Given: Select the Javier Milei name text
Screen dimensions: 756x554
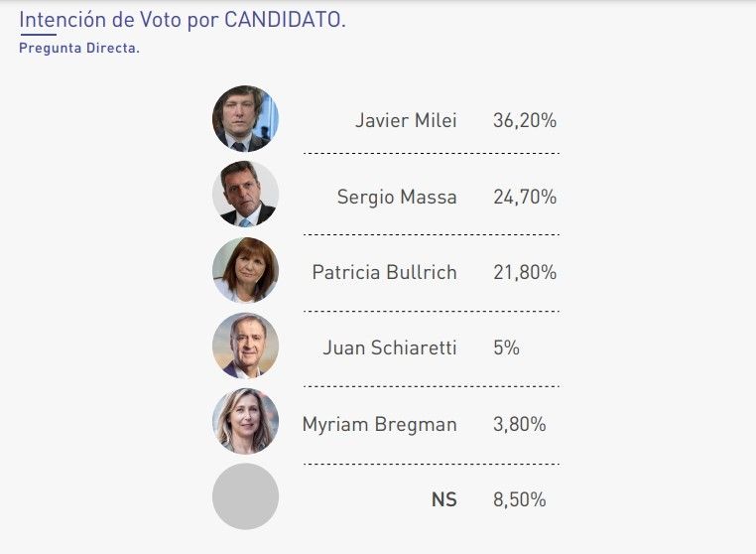Looking at the screenshot, I should click(406, 121).
